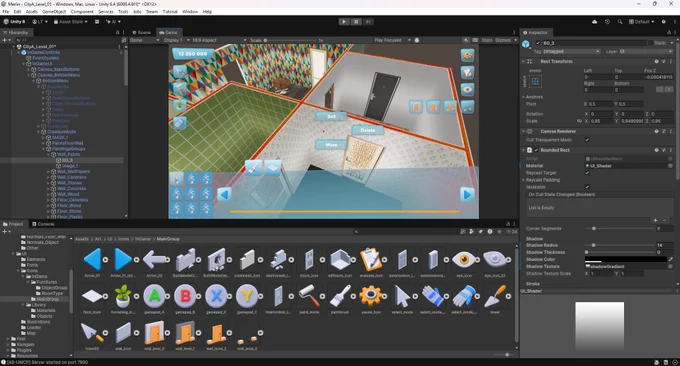Select the Arrow_01 blue left arrow asset
680x366 pixels.
click(92, 259)
